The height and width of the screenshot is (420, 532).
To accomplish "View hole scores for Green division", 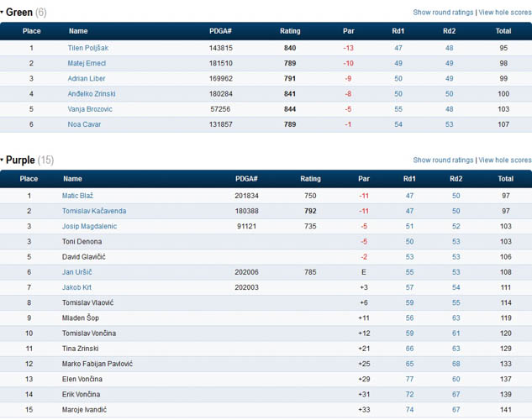I will 504,13.
